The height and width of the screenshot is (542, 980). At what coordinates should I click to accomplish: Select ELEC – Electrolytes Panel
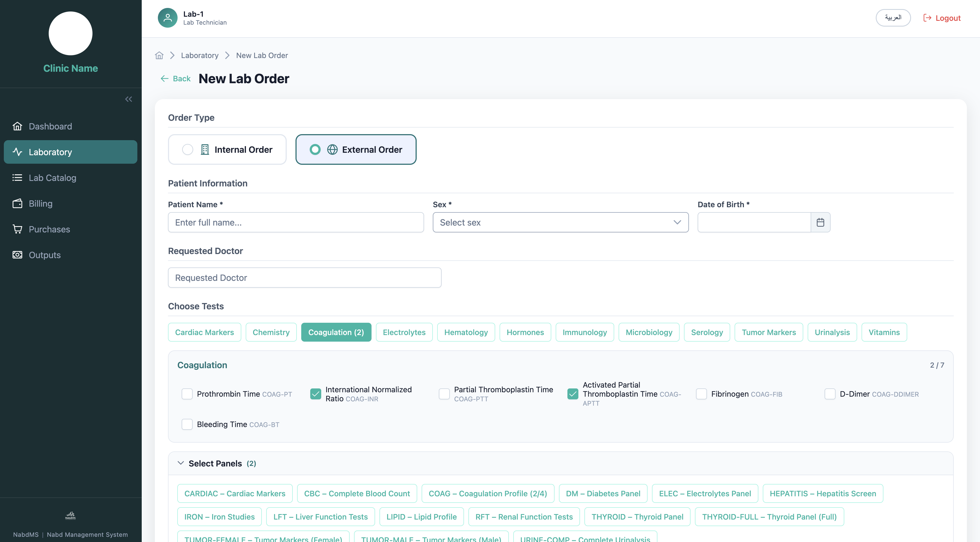click(x=705, y=493)
